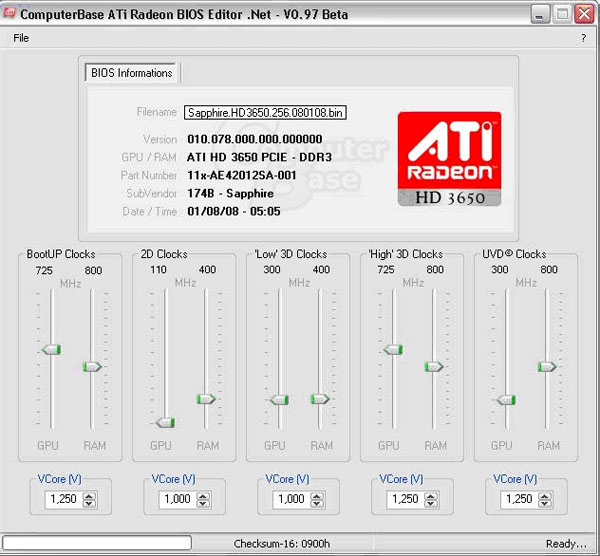The image size is (600, 556).
Task: Click the UVD Clocks GPU value 300
Action: pos(500,269)
